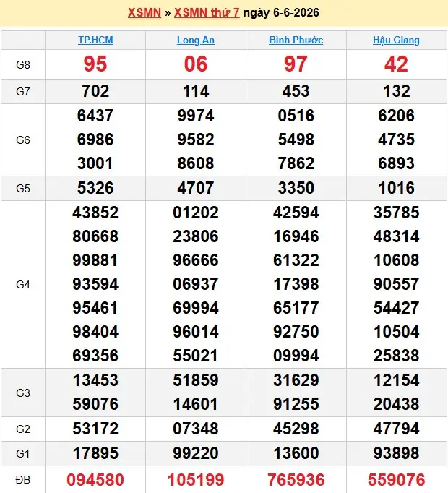Select the ĐB row label
Viewport: 448px width, 493px height.
coord(23,480)
